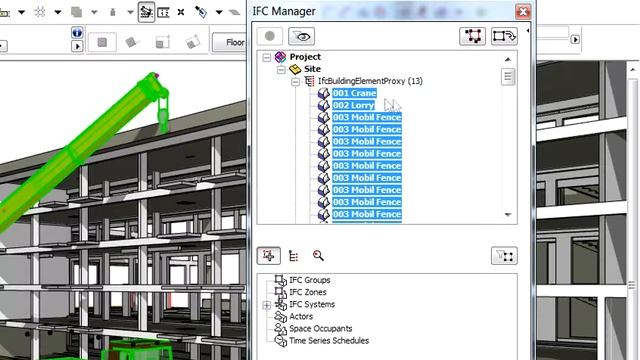The width and height of the screenshot is (640, 360).
Task: Click the small collapse arrow right of IFC Manager buttons
Action: click(528, 31)
